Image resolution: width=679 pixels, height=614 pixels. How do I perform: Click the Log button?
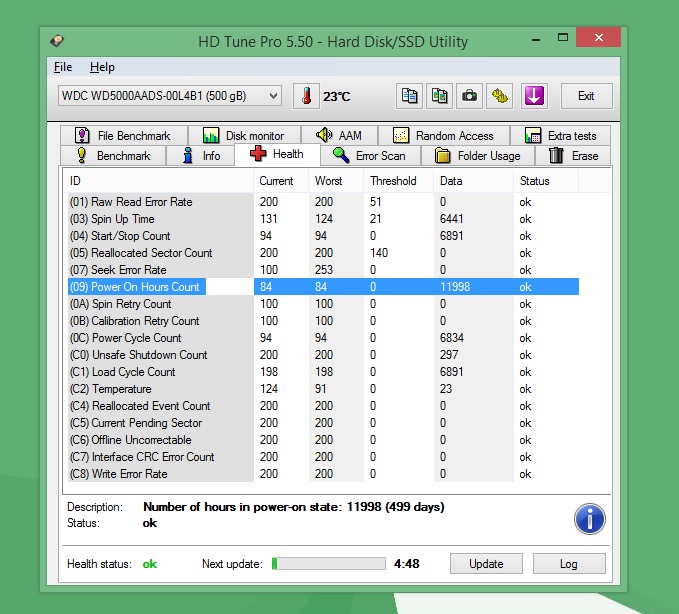[x=569, y=563]
